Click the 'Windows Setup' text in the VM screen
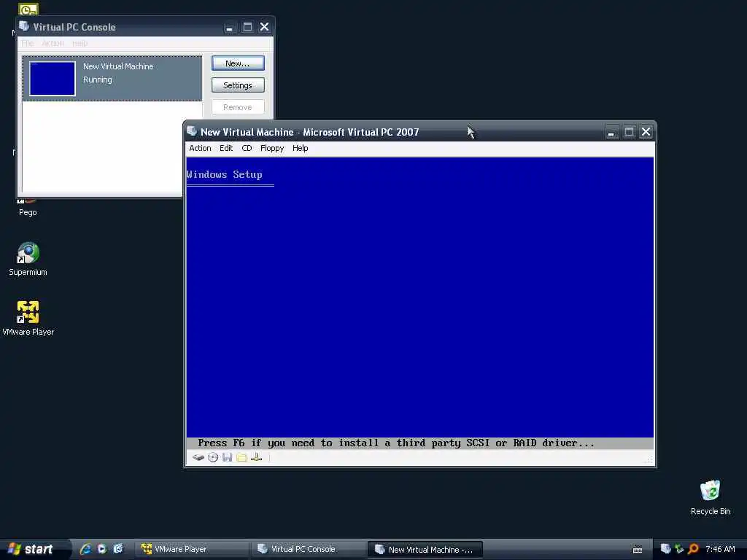The height and width of the screenshot is (560, 747). 225,174
